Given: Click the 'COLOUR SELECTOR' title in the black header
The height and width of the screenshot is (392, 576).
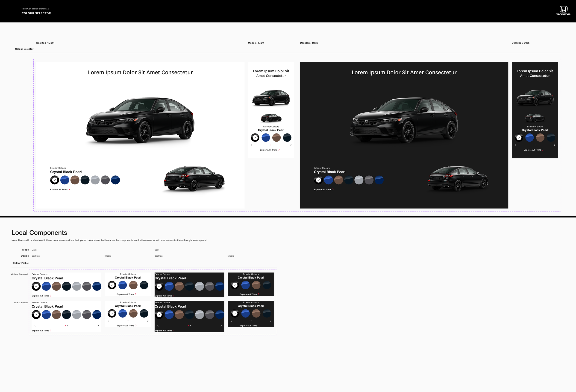Looking at the screenshot, I should pos(36,13).
